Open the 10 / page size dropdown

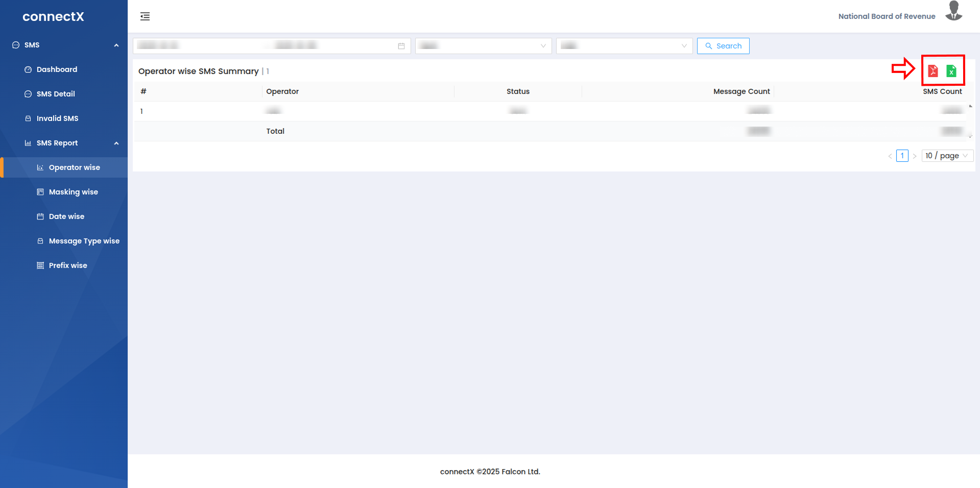(947, 156)
